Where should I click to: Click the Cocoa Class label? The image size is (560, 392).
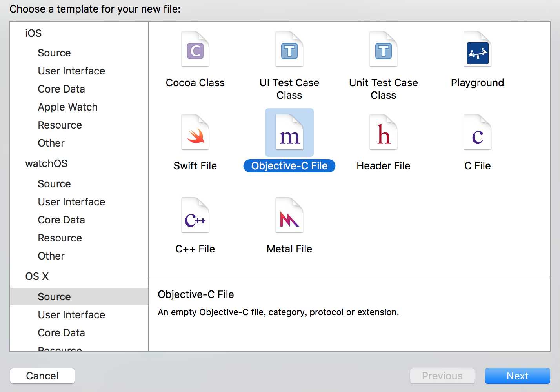tap(195, 83)
